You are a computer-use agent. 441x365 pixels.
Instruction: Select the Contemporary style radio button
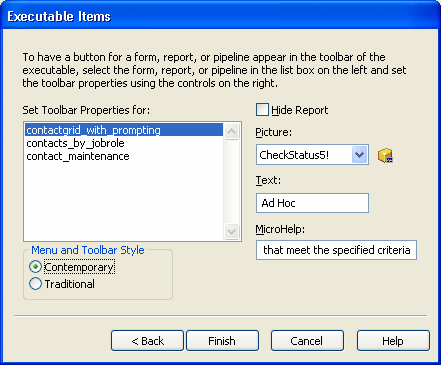click(x=35, y=267)
